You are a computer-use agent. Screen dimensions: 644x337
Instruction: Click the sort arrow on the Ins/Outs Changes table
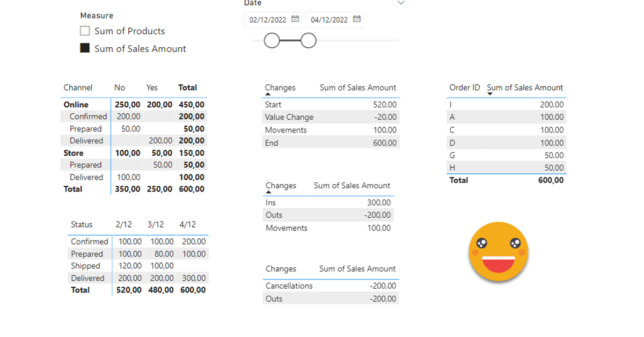[268, 192]
